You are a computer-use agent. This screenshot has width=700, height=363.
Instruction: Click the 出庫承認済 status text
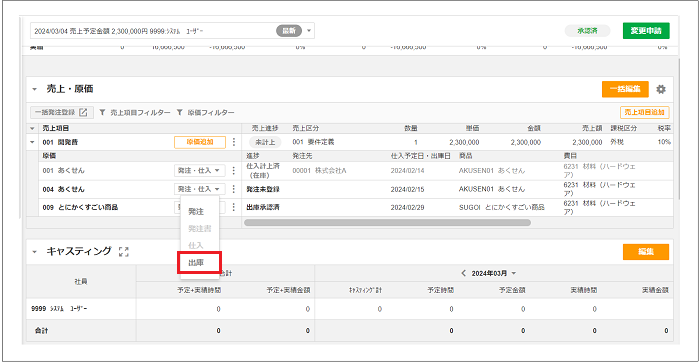point(263,207)
